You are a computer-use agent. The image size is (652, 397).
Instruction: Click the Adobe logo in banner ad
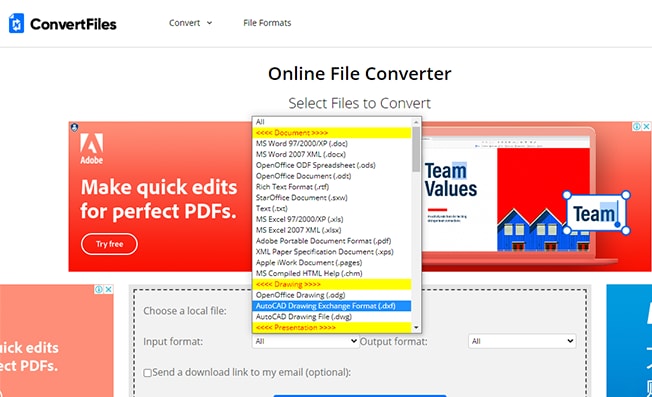click(91, 149)
